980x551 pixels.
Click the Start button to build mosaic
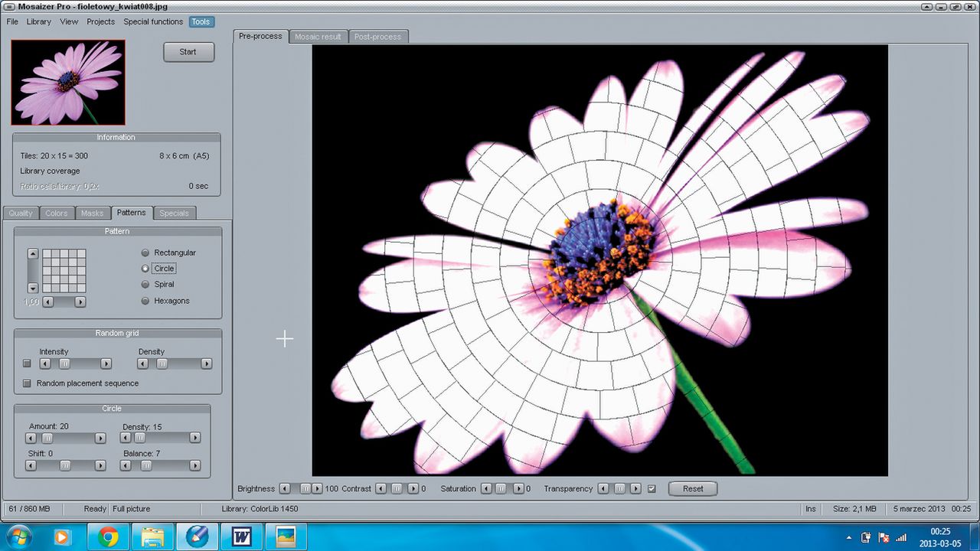(x=188, y=52)
